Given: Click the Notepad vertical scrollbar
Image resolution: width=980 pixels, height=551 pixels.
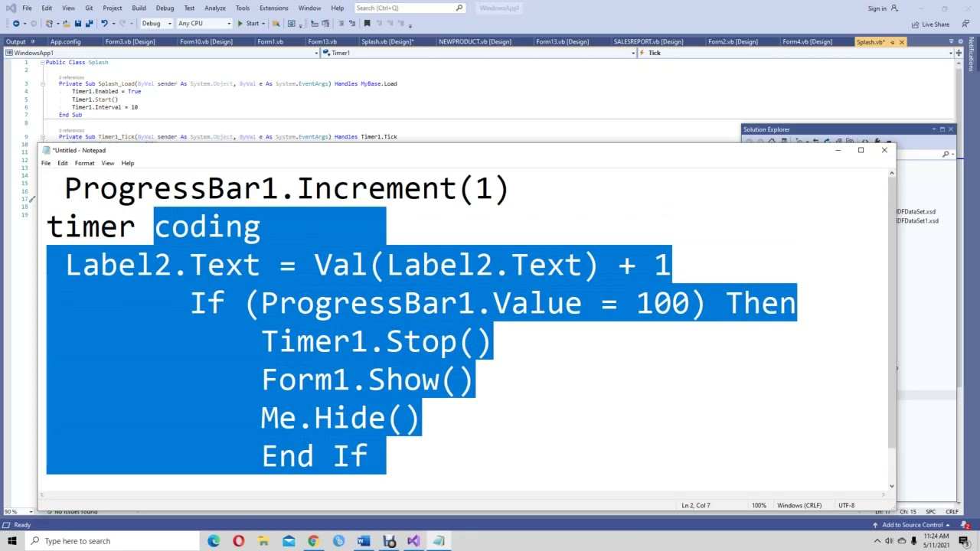Looking at the screenshot, I should click(x=891, y=329).
